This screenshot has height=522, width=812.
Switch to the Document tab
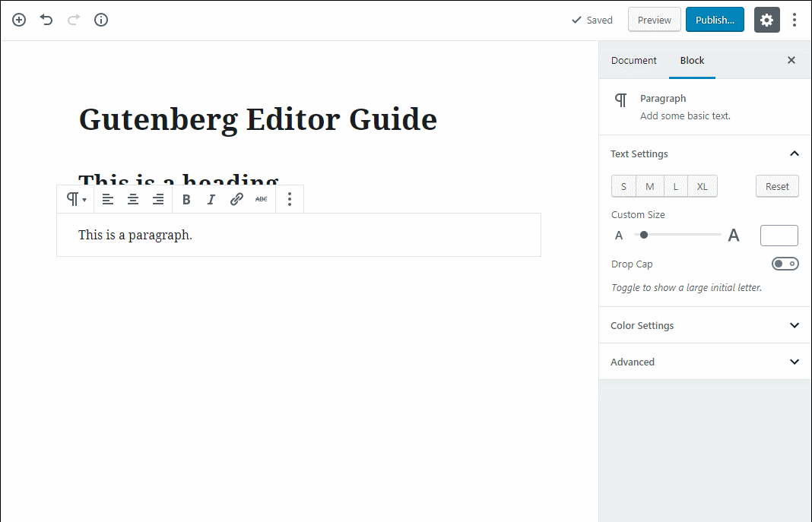[634, 61]
